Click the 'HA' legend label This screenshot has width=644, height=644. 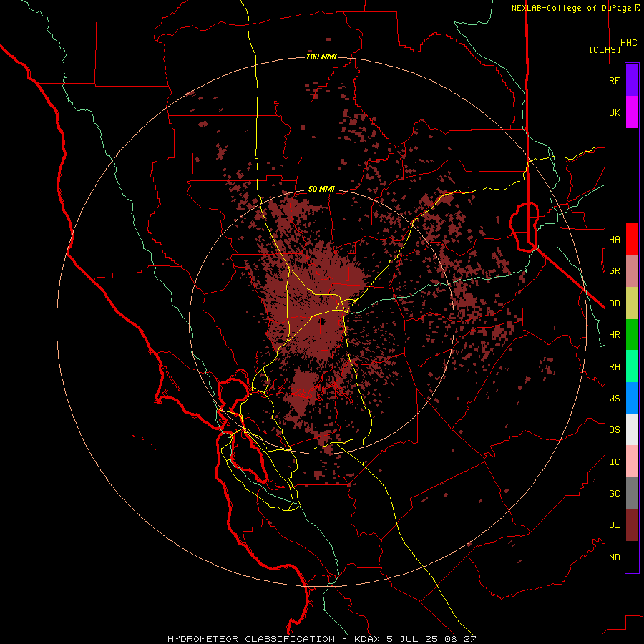(x=614, y=240)
